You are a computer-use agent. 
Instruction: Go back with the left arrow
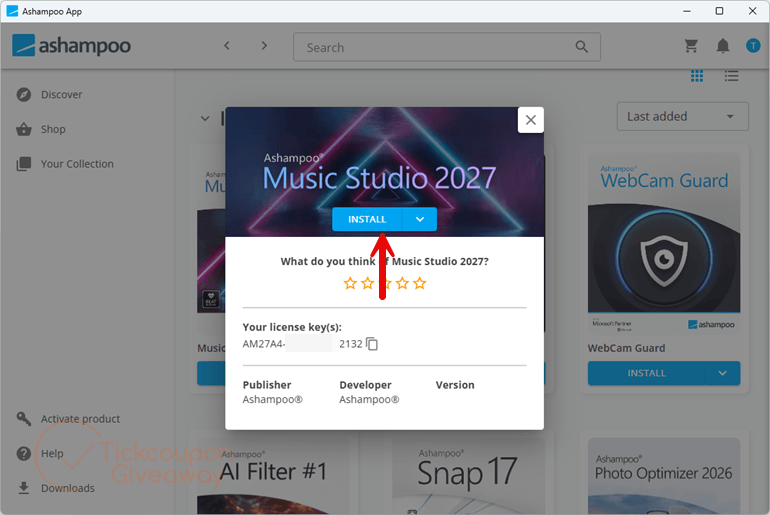[227, 46]
